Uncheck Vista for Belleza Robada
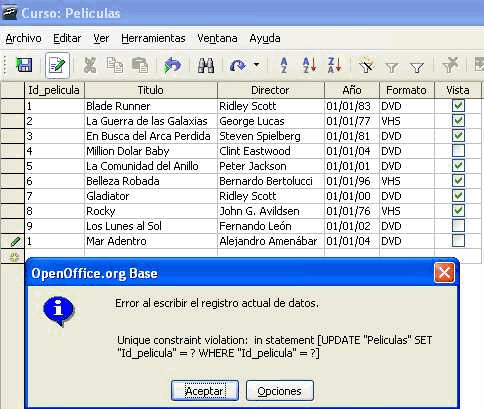 [458, 180]
